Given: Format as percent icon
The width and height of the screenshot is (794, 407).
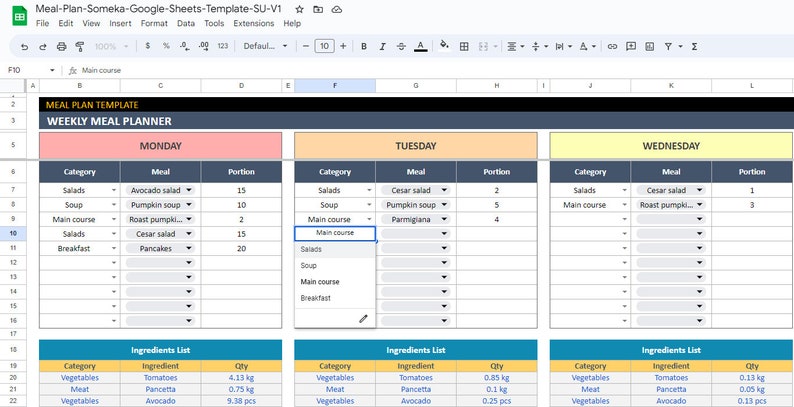Looking at the screenshot, I should [166, 46].
